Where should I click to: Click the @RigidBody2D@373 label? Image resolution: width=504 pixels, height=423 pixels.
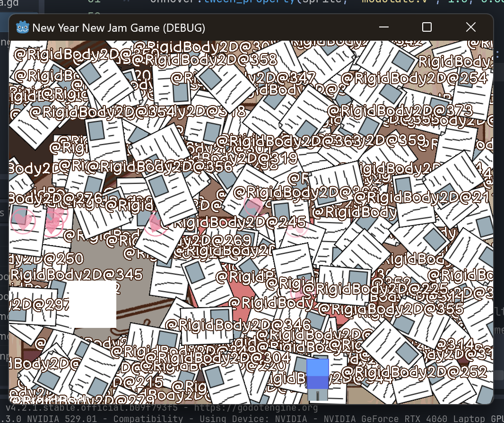[x=400, y=111]
